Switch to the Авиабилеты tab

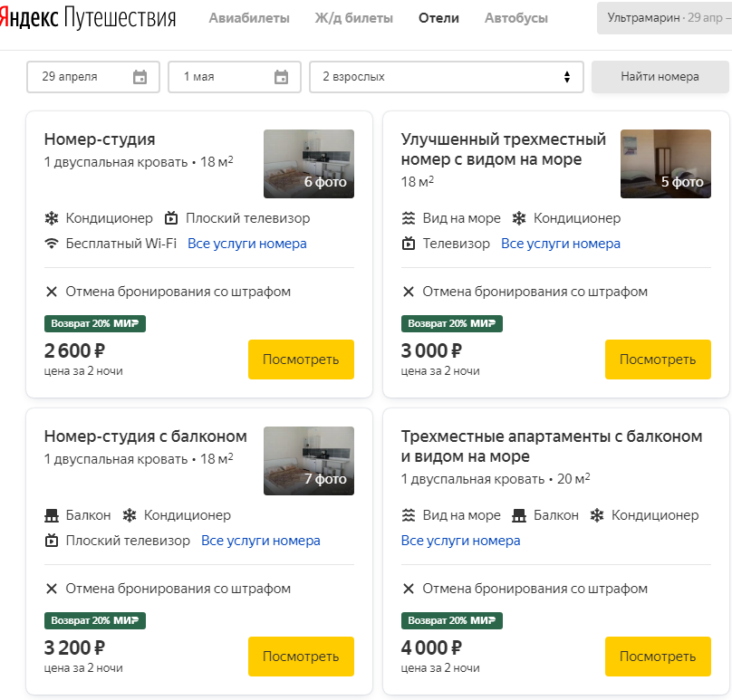tap(249, 18)
